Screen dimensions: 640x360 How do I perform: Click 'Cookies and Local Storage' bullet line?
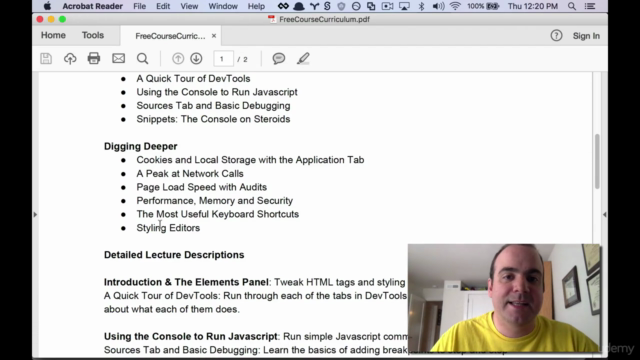tap(250, 160)
